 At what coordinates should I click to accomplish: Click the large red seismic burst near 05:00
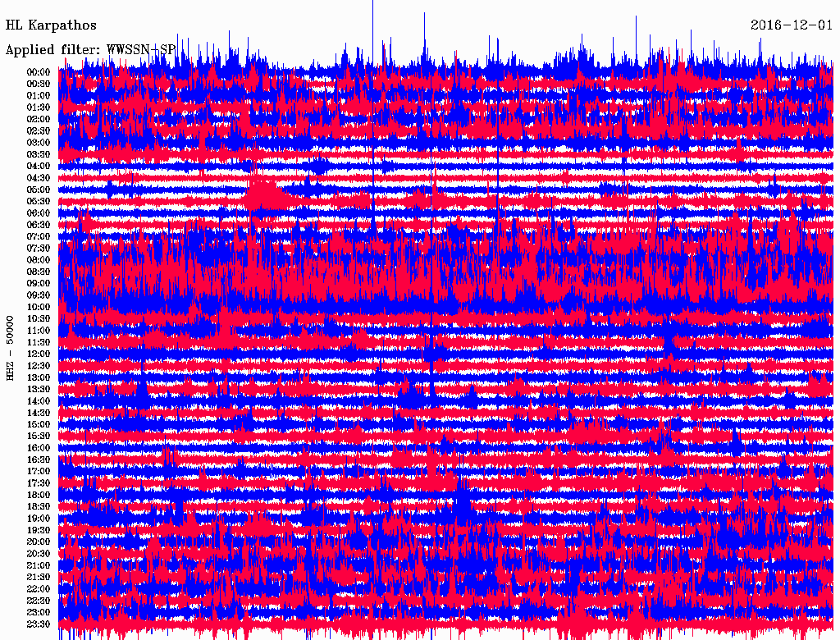click(x=265, y=195)
